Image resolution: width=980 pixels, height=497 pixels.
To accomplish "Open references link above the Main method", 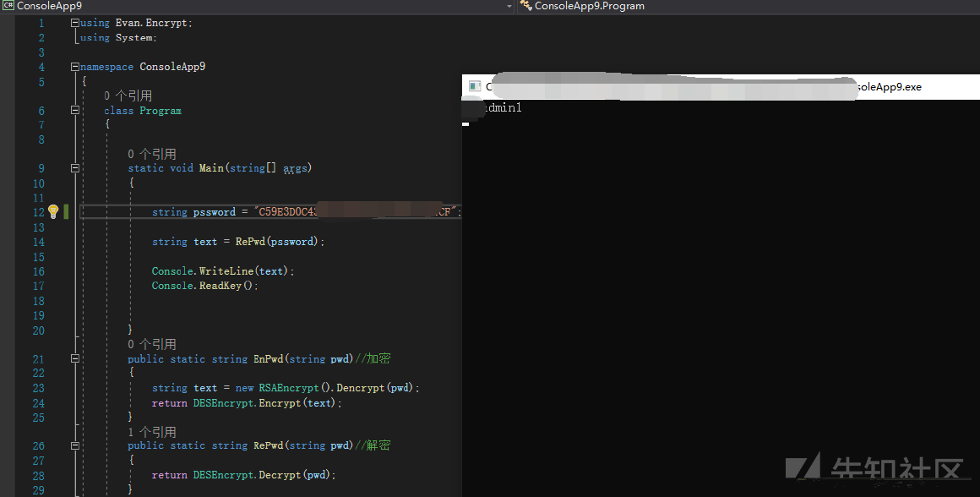I will pyautogui.click(x=152, y=154).
